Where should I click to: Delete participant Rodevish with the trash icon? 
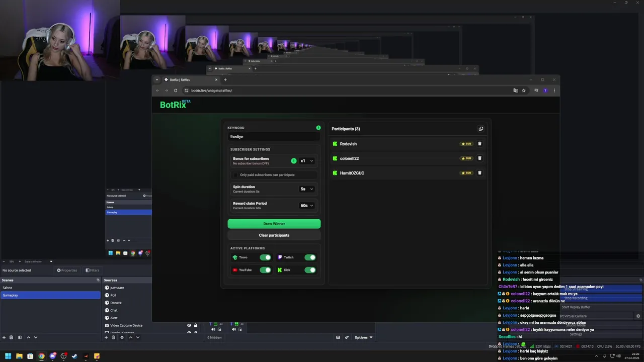tap(479, 144)
